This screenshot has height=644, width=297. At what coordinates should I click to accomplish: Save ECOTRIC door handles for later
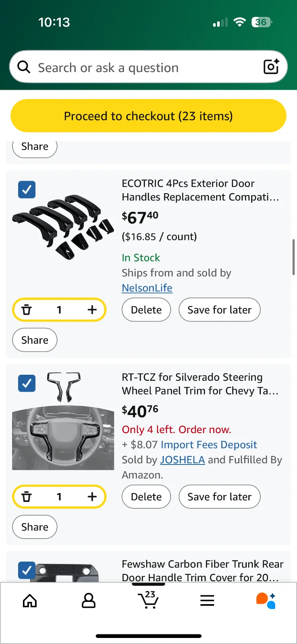(219, 310)
